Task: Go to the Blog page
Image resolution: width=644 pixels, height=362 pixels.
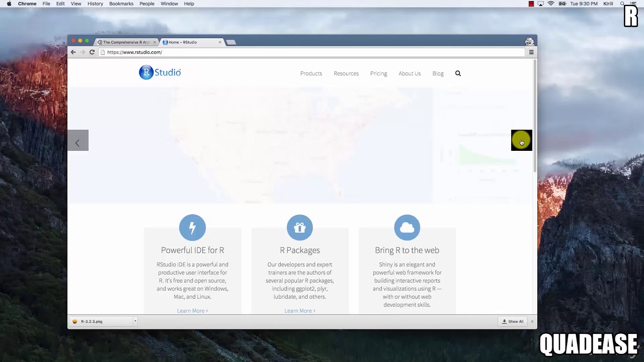Action: click(438, 73)
